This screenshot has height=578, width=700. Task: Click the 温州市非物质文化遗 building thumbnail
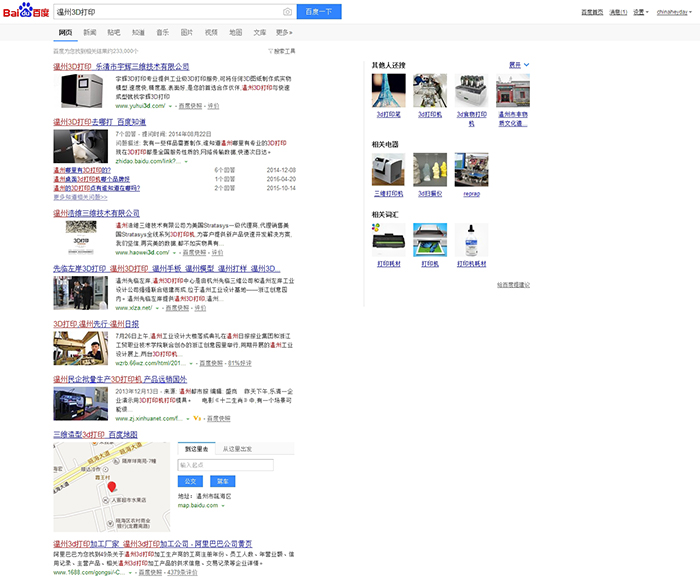coord(513,91)
